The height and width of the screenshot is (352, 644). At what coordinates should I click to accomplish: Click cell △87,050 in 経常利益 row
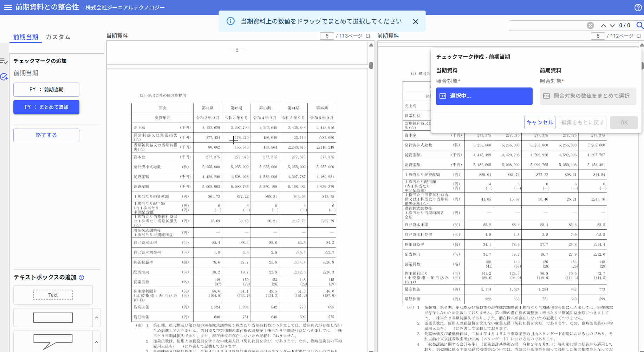point(326,138)
